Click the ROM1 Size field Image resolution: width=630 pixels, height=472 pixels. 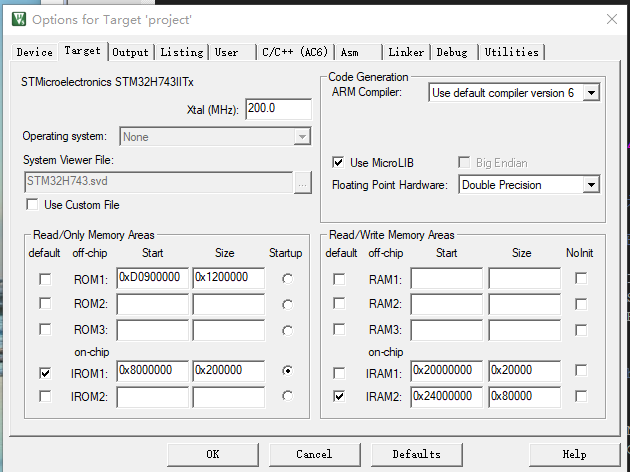coord(229,278)
